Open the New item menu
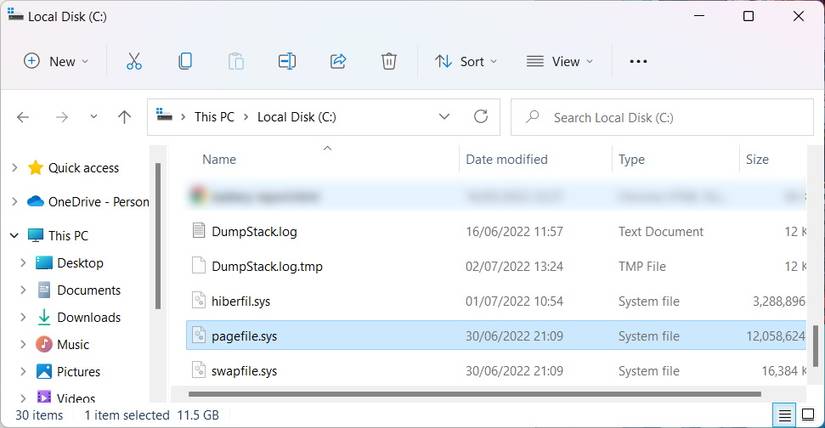This screenshot has height=428, width=825. pos(56,61)
